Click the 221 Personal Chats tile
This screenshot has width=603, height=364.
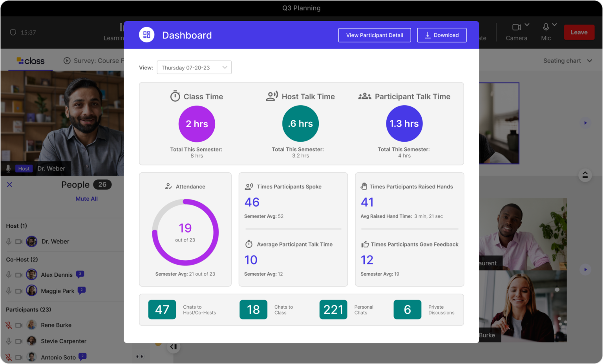333,309
